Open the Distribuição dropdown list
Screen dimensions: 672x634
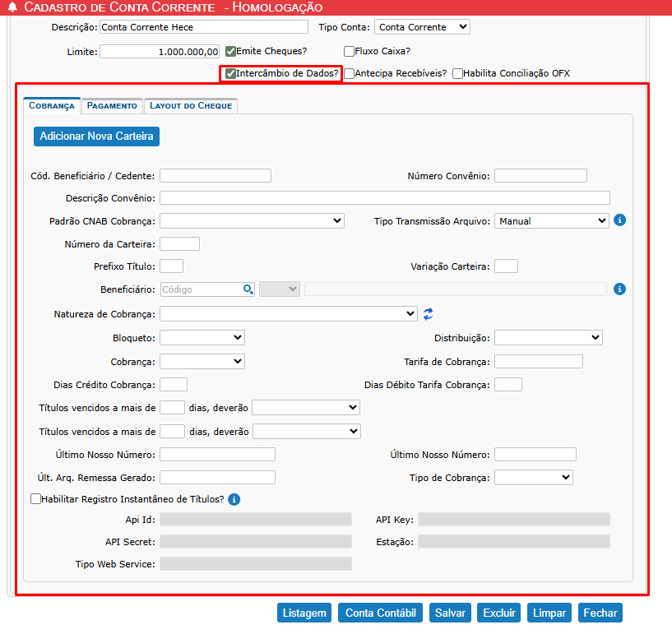(x=548, y=338)
